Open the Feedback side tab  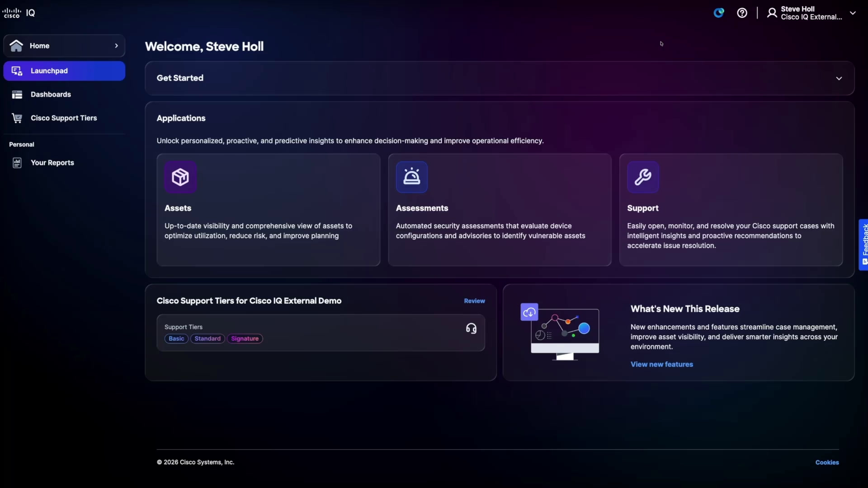[x=863, y=244]
